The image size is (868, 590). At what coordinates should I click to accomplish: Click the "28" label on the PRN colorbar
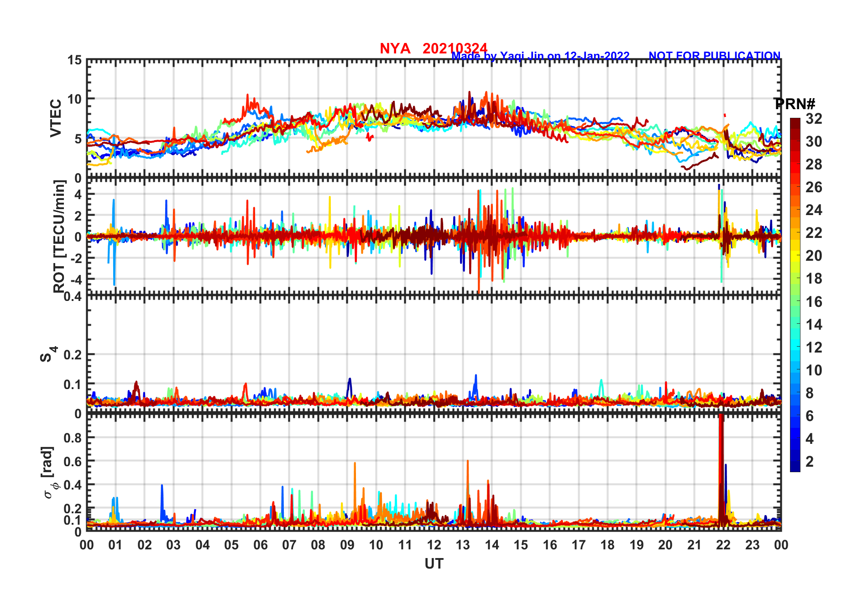tap(814, 164)
